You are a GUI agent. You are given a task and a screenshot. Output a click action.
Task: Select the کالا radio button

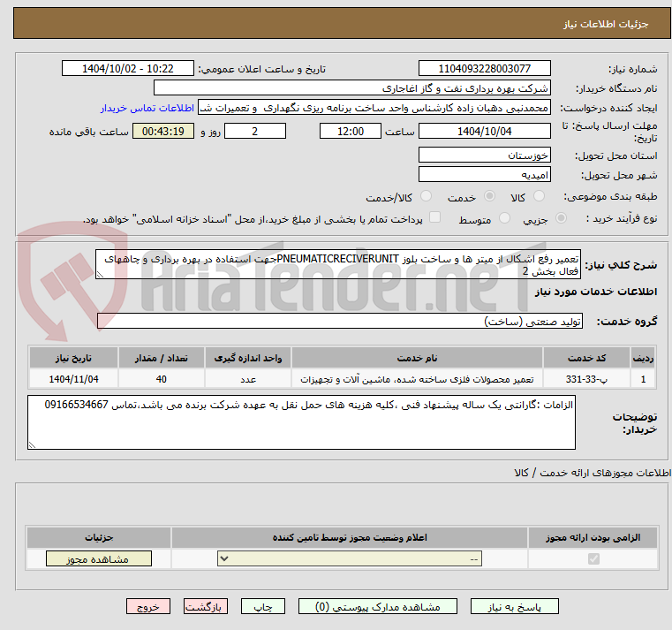point(539,196)
